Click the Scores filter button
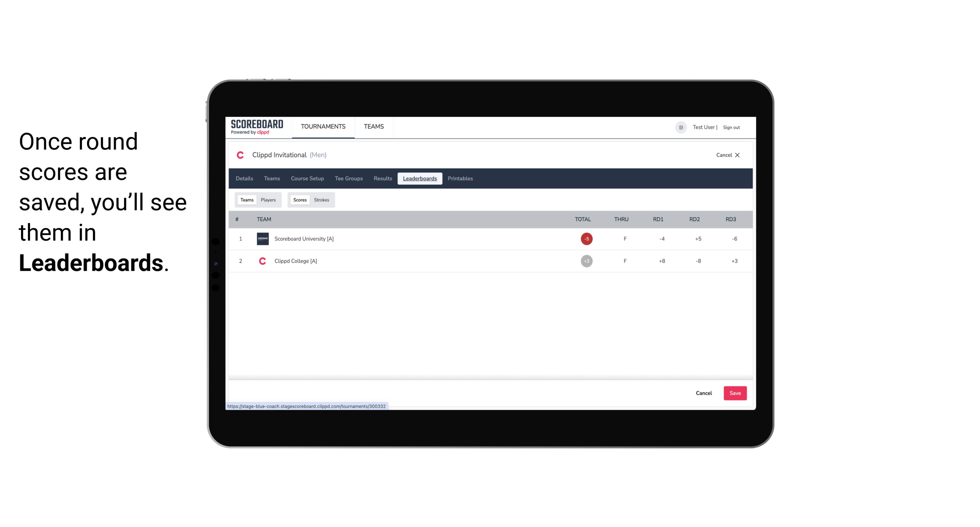This screenshot has height=527, width=980. pos(299,200)
